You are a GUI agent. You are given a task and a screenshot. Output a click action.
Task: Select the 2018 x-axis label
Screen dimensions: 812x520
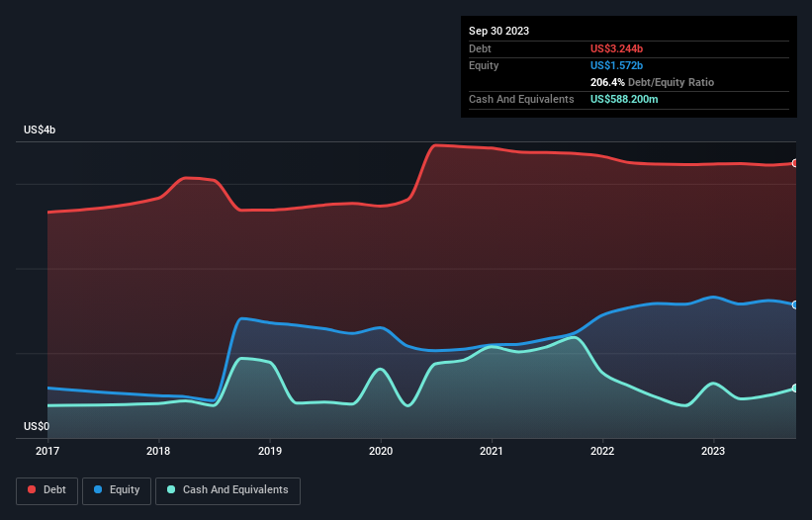tap(158, 451)
